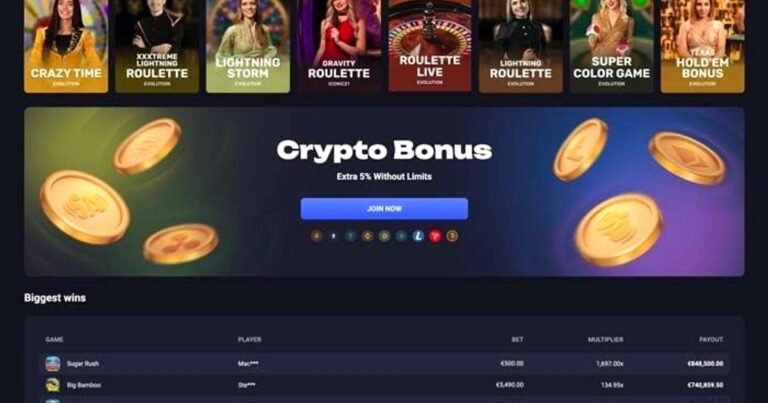Launch Texas Hold'em Bonus game
768x403 pixels.
click(702, 46)
